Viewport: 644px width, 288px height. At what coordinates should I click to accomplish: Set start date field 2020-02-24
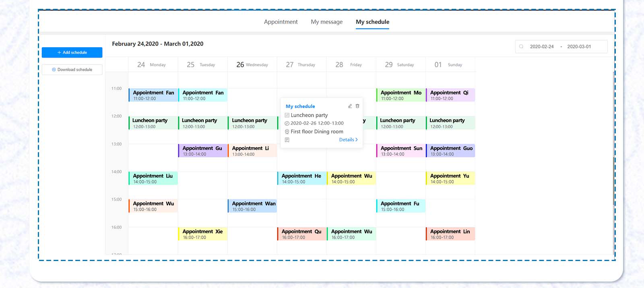[x=542, y=47]
